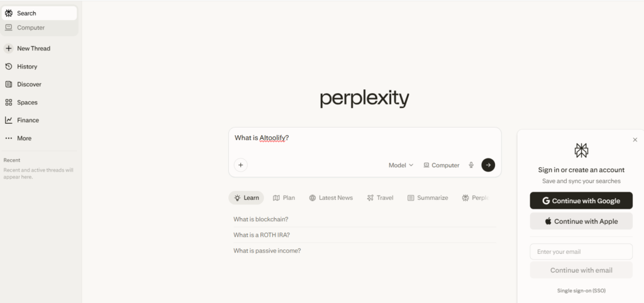Toggle Computer mode in search box
644x303 pixels.
tap(441, 165)
